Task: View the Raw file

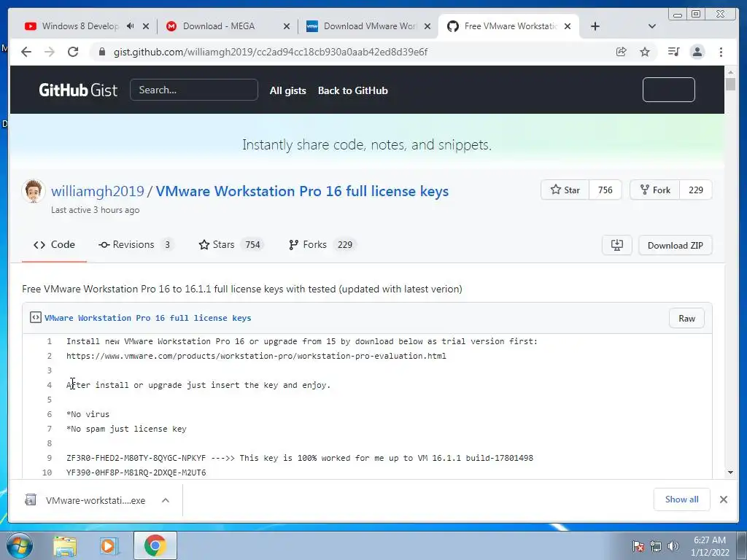Action: point(686,318)
